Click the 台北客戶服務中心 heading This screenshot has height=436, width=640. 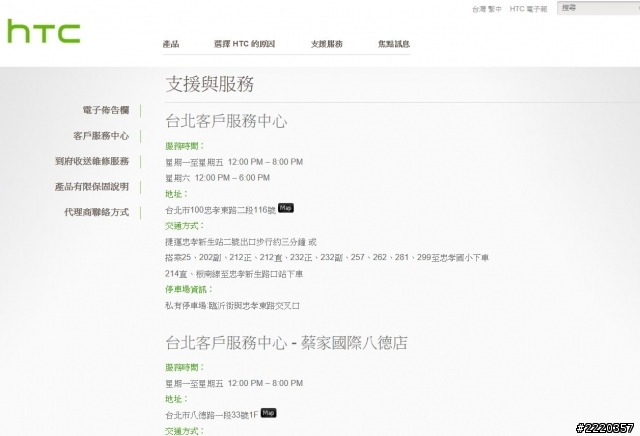226,121
